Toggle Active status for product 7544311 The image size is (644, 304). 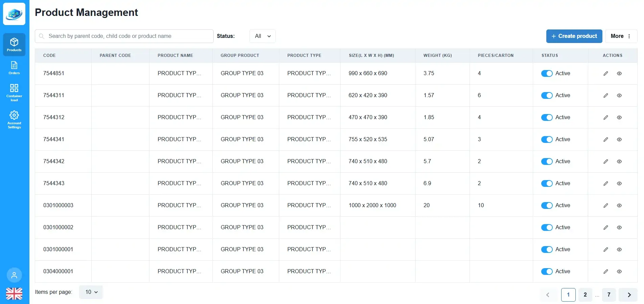coord(547,95)
